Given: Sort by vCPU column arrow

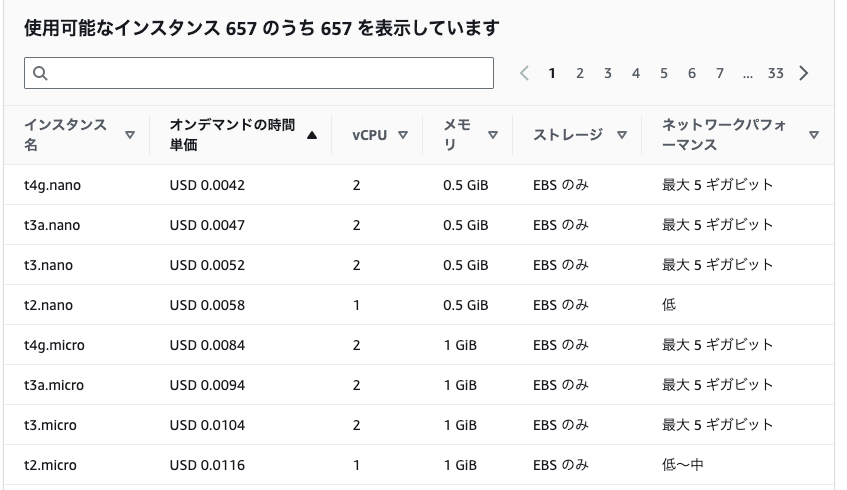Looking at the screenshot, I should click(x=403, y=135).
